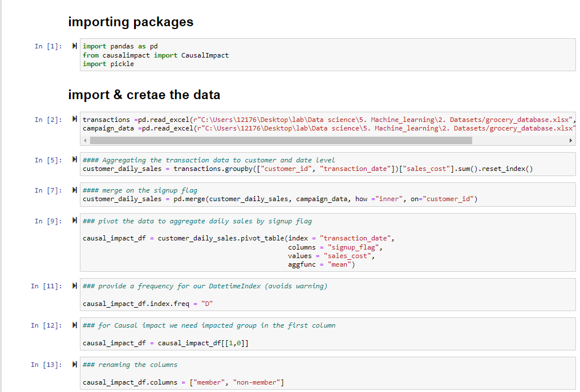580x392 pixels.
Task: Focus the import pickle code line
Action: pos(108,64)
